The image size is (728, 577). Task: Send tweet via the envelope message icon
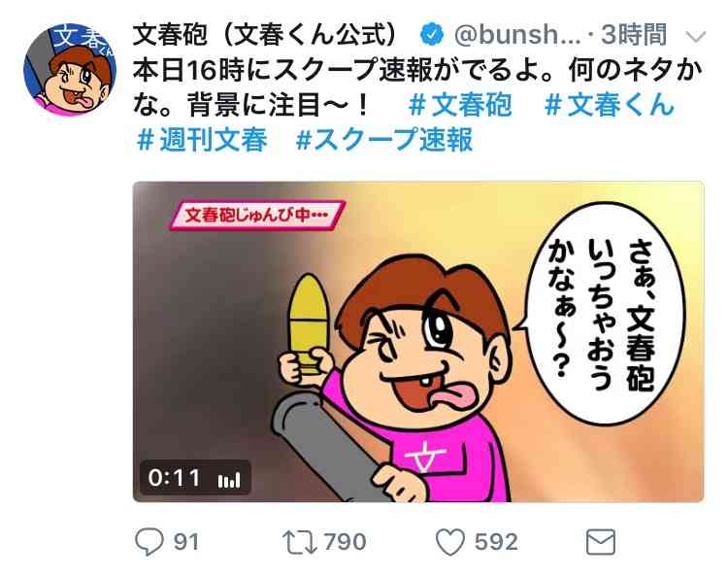pyautogui.click(x=601, y=542)
